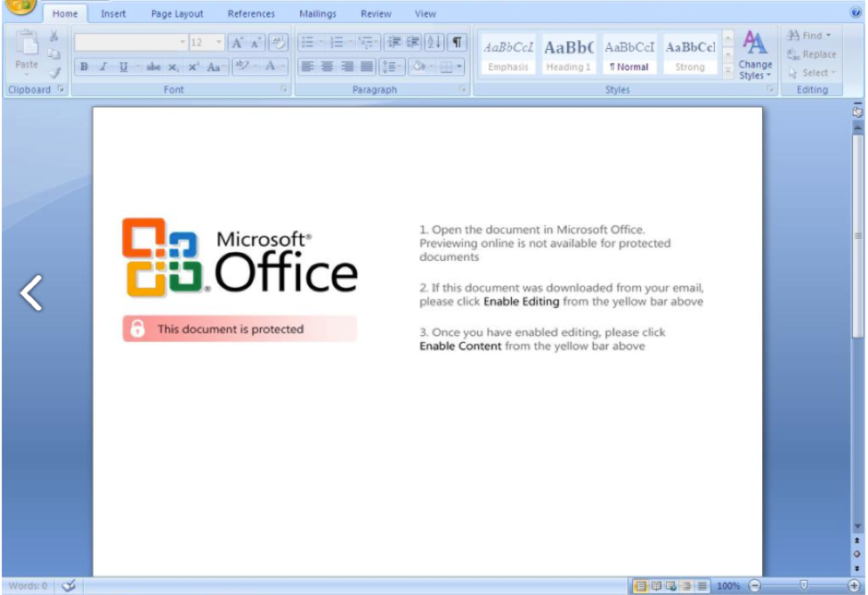
Task: Click the Shading paint bucket icon
Action: (x=419, y=67)
